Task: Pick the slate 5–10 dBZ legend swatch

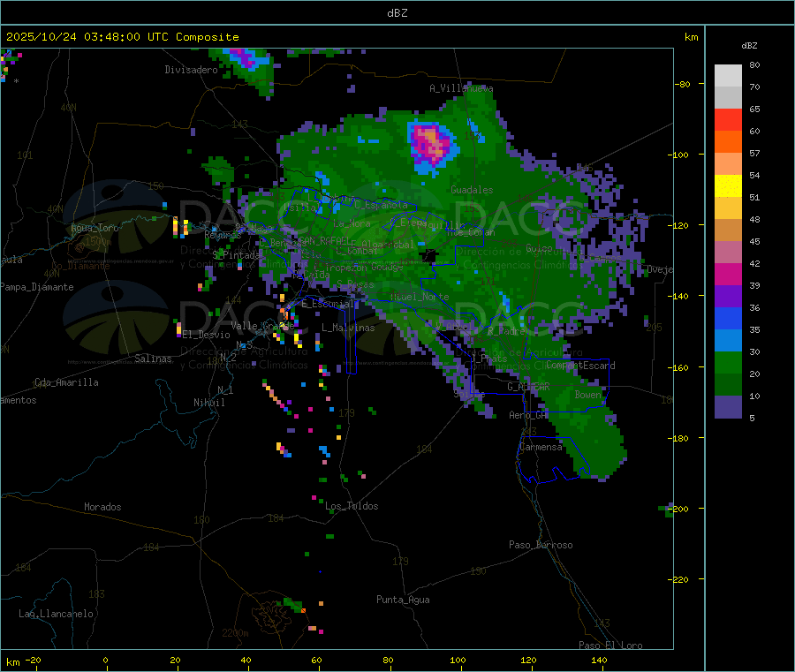Action: click(x=728, y=407)
